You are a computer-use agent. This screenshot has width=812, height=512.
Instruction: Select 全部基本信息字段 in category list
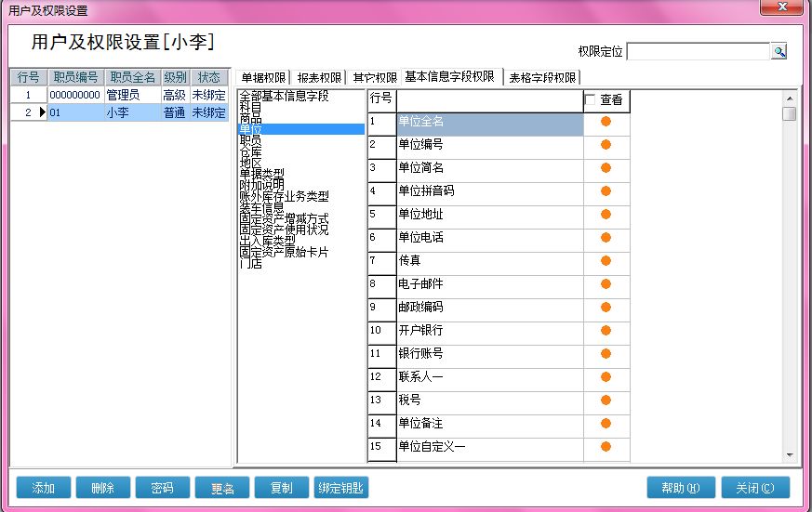pyautogui.click(x=284, y=97)
